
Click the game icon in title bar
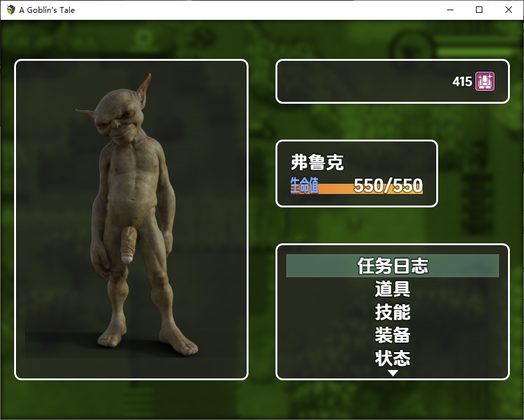coord(11,10)
